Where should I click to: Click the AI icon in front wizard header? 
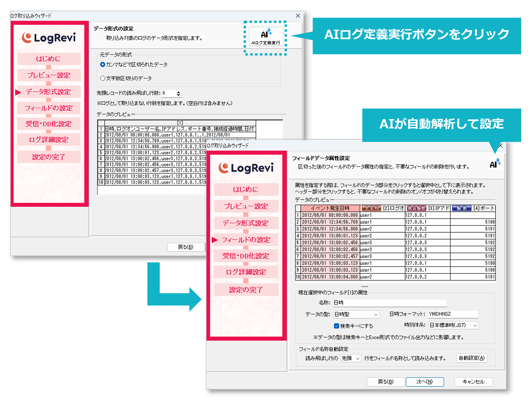(495, 163)
